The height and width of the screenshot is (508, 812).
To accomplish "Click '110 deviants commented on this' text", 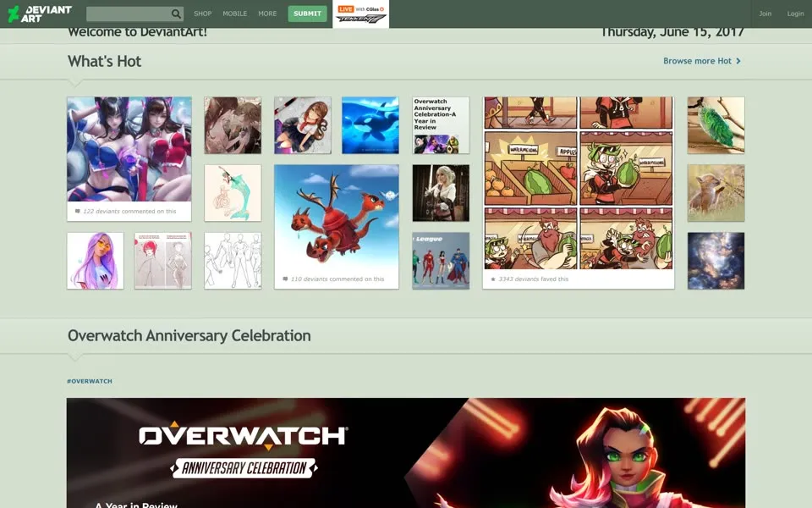I will coord(337,279).
